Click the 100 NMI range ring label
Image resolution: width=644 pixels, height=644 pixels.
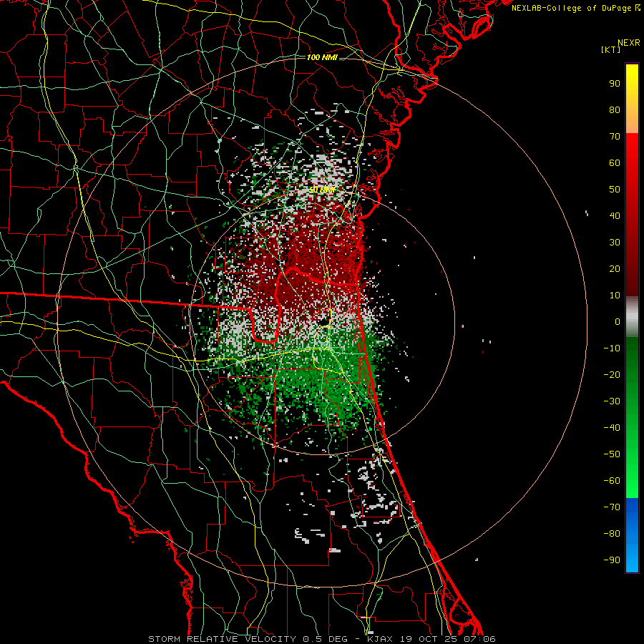(x=322, y=57)
